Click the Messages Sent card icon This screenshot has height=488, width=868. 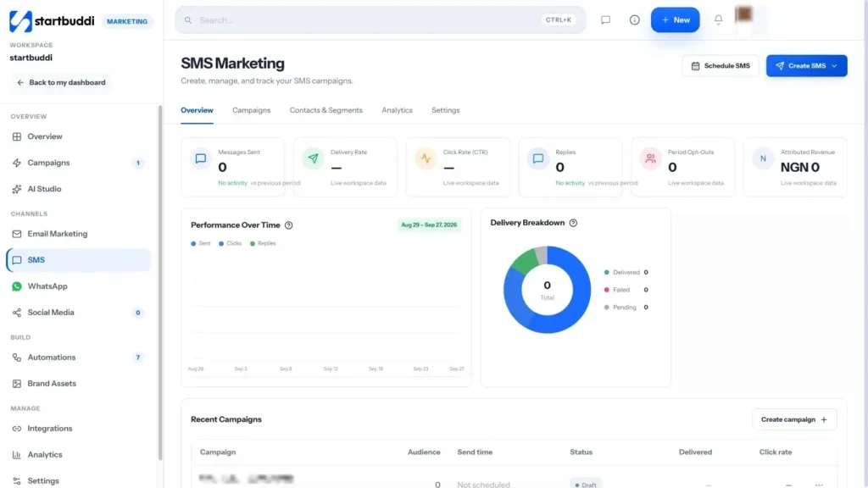200,158
